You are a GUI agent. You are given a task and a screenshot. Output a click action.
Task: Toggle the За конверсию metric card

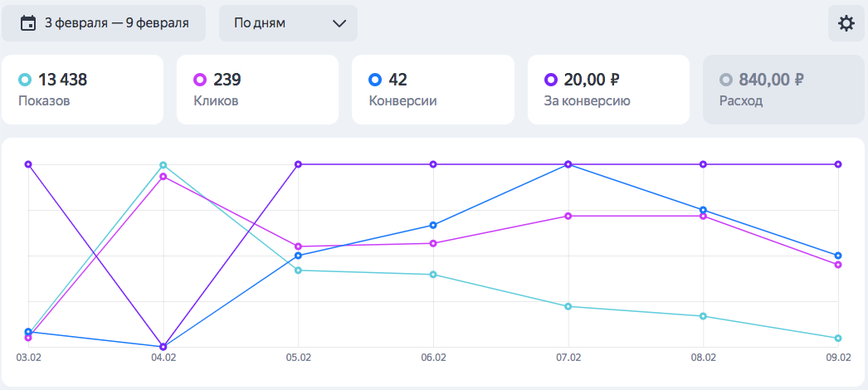click(x=608, y=90)
